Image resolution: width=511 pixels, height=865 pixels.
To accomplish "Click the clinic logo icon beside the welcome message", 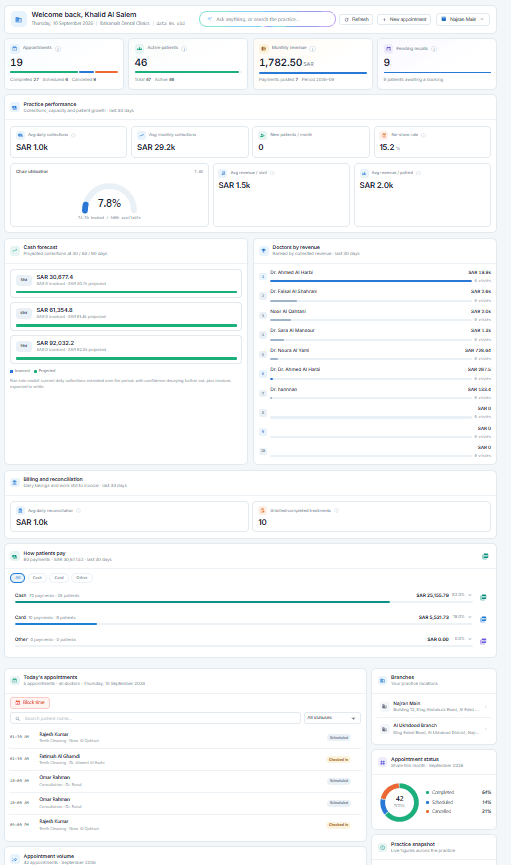I will [x=18, y=19].
